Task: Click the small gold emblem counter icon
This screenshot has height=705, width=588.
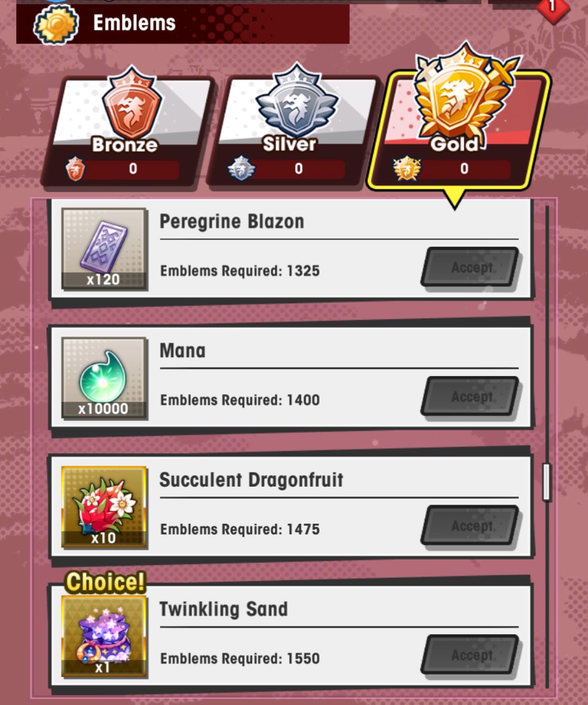Action: pyautogui.click(x=407, y=169)
